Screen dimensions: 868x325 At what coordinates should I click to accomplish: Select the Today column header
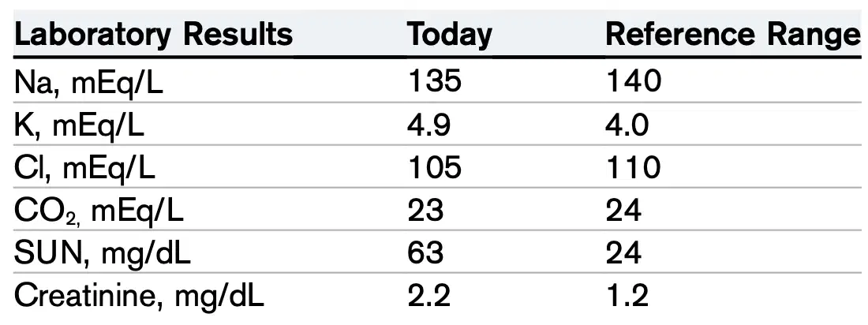(450, 35)
